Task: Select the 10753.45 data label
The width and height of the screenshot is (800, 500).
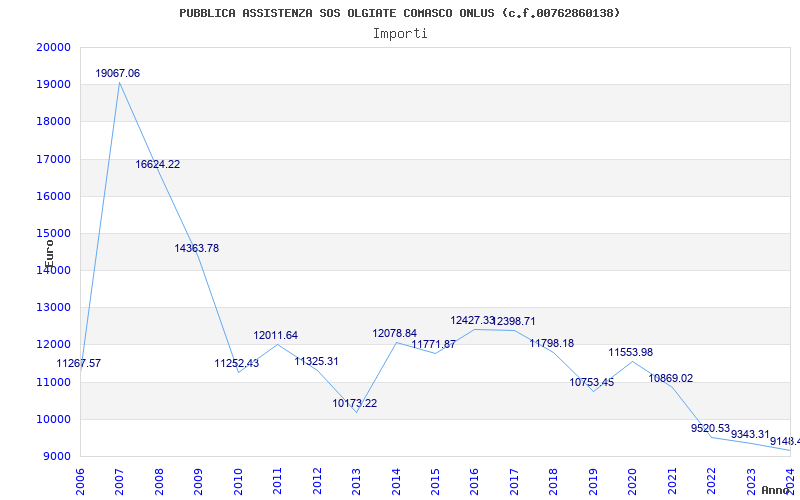Action: coord(592,383)
